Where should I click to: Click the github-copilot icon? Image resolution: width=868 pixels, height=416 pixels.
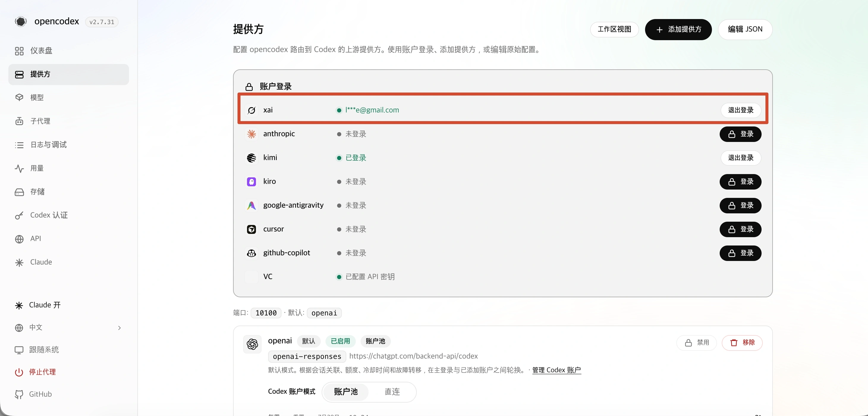[x=251, y=253]
